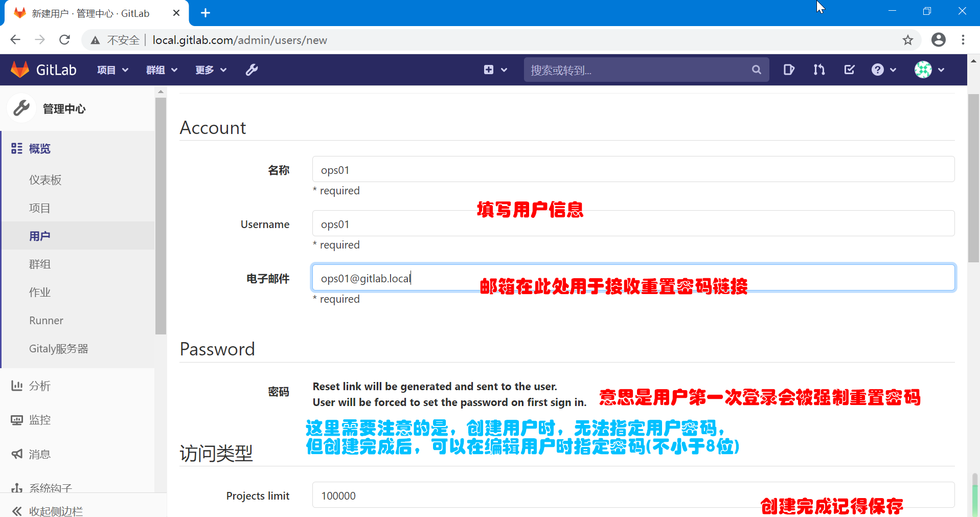Screen dimensions: 980x517
Task: Click the collapse sidebar double-chevron icon
Action: [17, 511]
